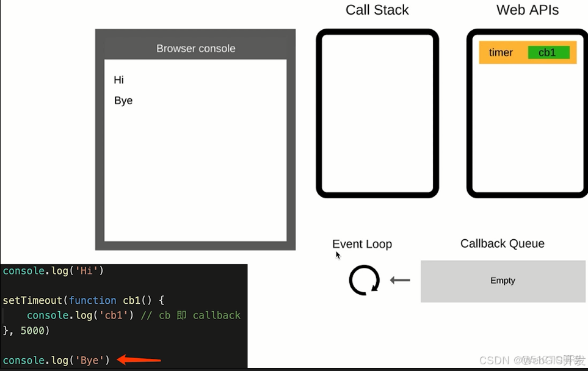Click the 'Call Stack' heading
Screen dimensions: 588x371
(x=377, y=10)
